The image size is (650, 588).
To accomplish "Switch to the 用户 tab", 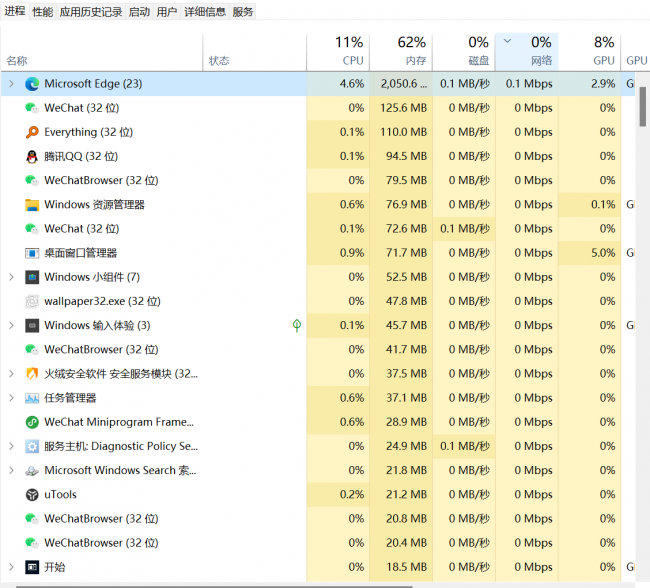I will pos(167,12).
